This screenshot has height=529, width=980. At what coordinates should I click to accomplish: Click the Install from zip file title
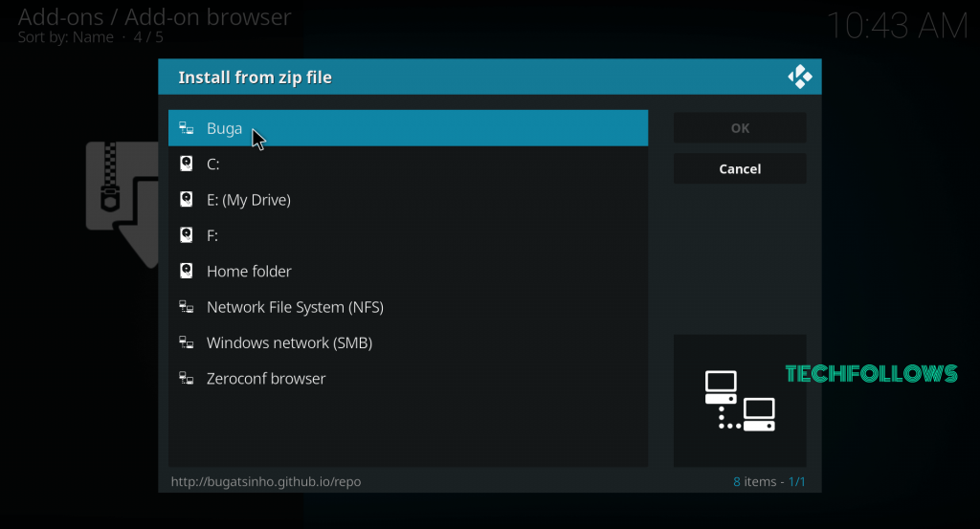(x=255, y=77)
